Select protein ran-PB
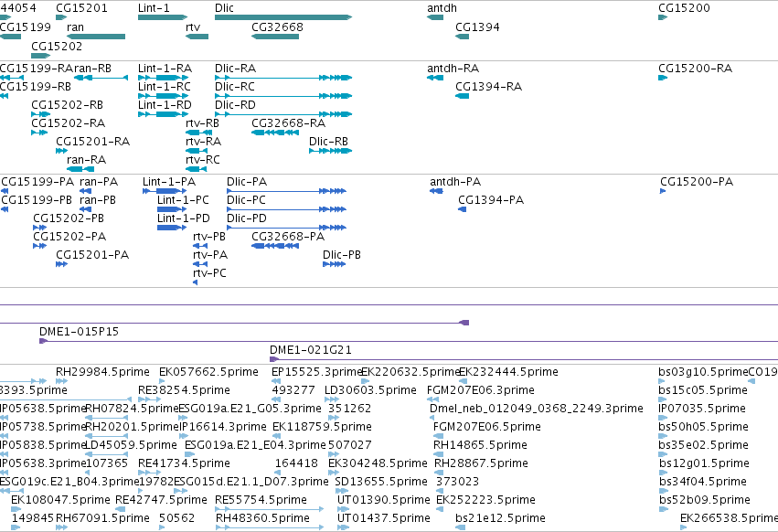This screenshot has width=778, height=532. (85, 209)
